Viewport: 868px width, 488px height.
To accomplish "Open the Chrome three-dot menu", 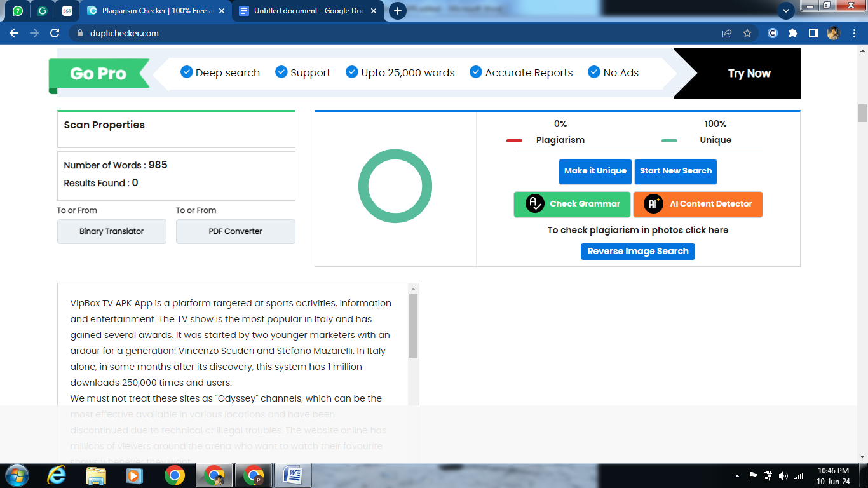I will pyautogui.click(x=853, y=33).
